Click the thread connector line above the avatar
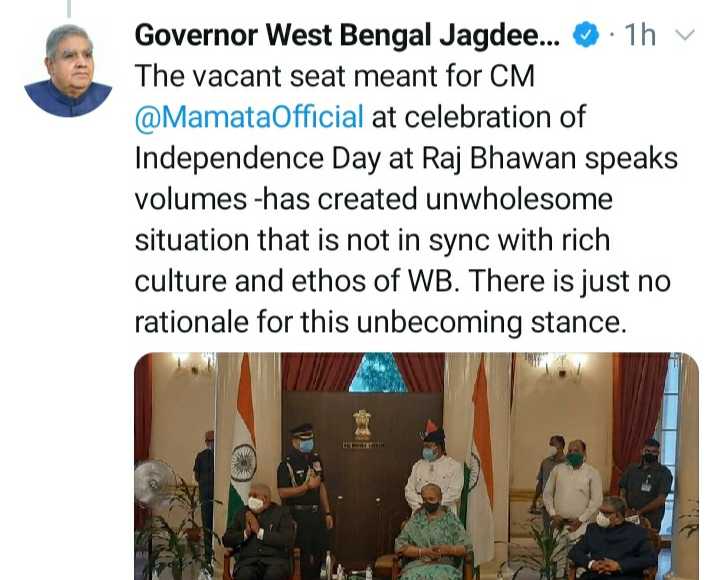Screen dimensions: 720x580 69,8
